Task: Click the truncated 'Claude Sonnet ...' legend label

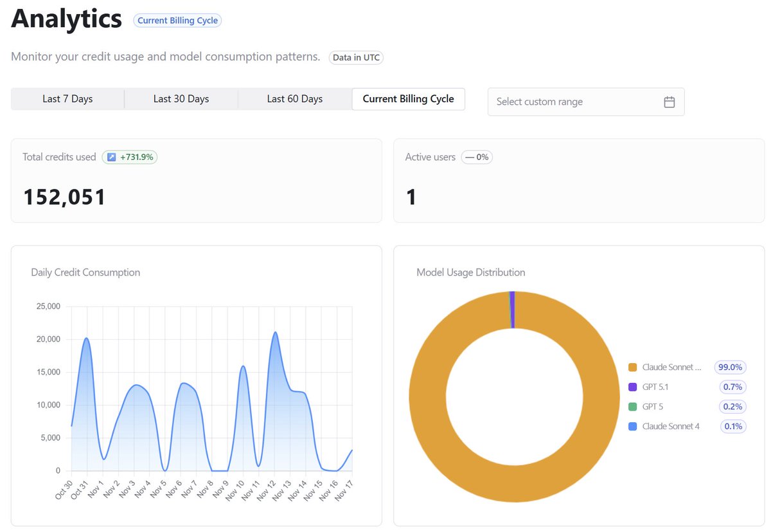Action: [671, 368]
